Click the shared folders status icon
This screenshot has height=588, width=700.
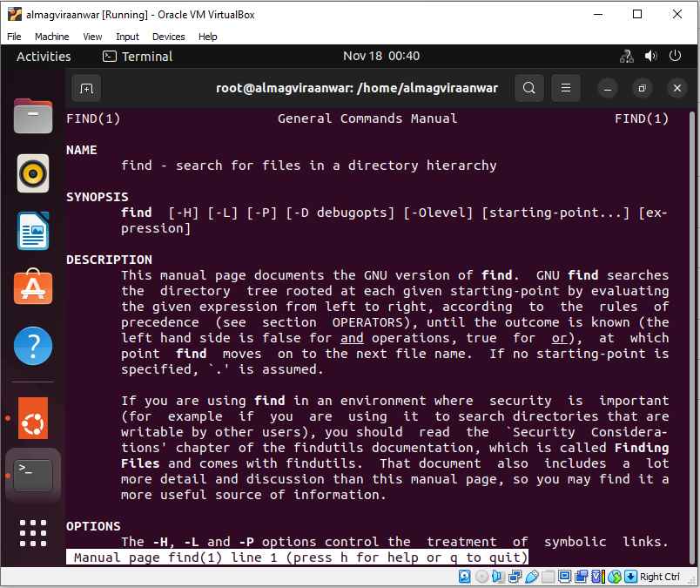tap(549, 577)
